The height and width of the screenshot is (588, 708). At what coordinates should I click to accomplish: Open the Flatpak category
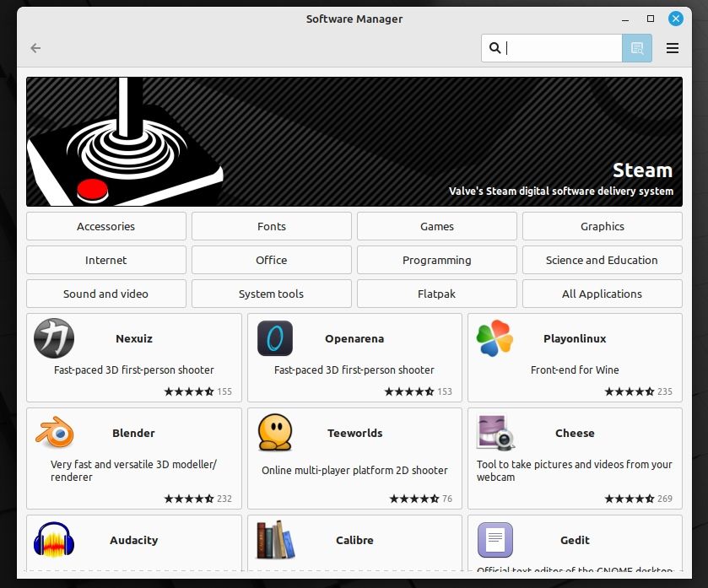[x=436, y=294]
